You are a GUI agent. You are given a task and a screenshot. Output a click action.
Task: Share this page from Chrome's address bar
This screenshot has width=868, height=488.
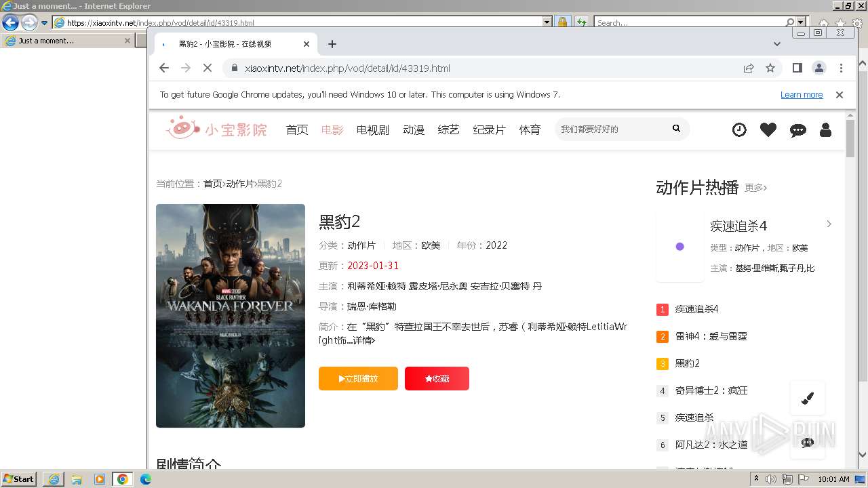[749, 68]
